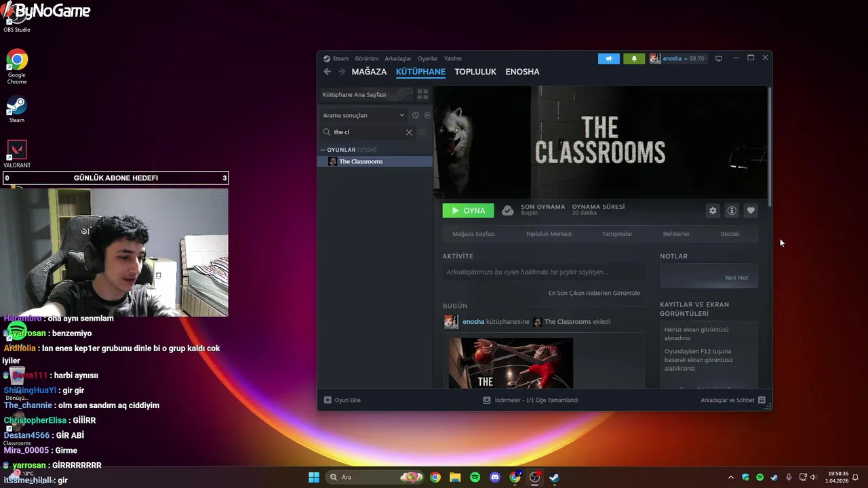The image size is (868, 488).
Task: Open the blue announcements megaphone button
Action: point(609,59)
